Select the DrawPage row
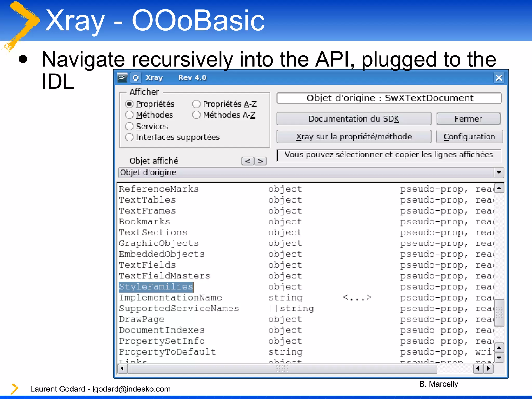This screenshot has width=532, height=399. (x=306, y=319)
